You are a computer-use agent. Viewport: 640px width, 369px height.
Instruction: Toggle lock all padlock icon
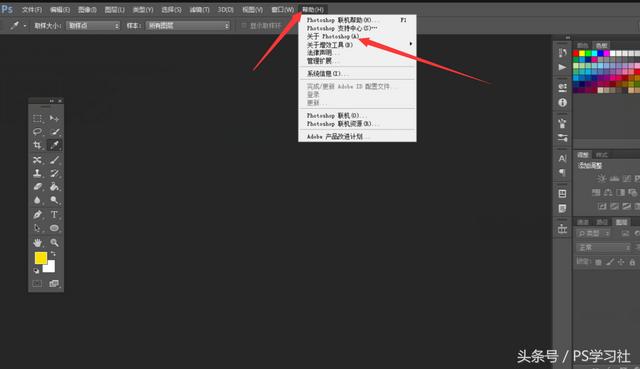coord(632,262)
